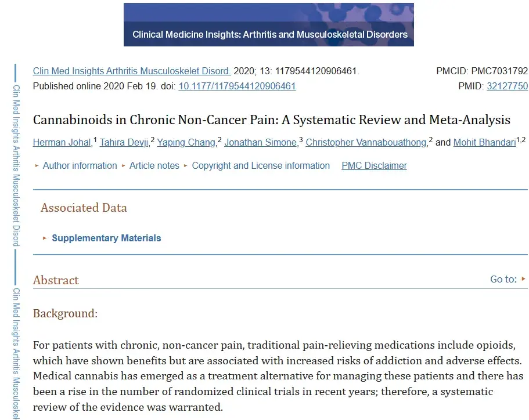Click the triangle icon beside Supplementary Materials

[x=45, y=238]
